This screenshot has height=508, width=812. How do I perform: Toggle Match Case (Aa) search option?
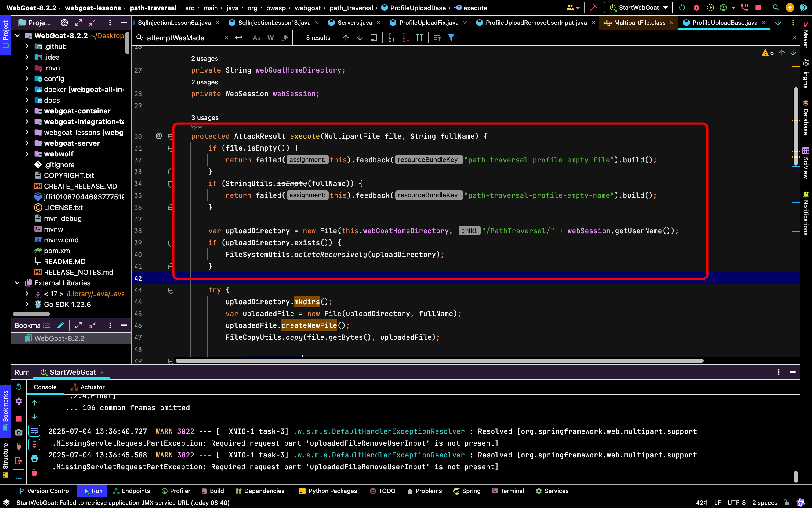click(x=257, y=38)
